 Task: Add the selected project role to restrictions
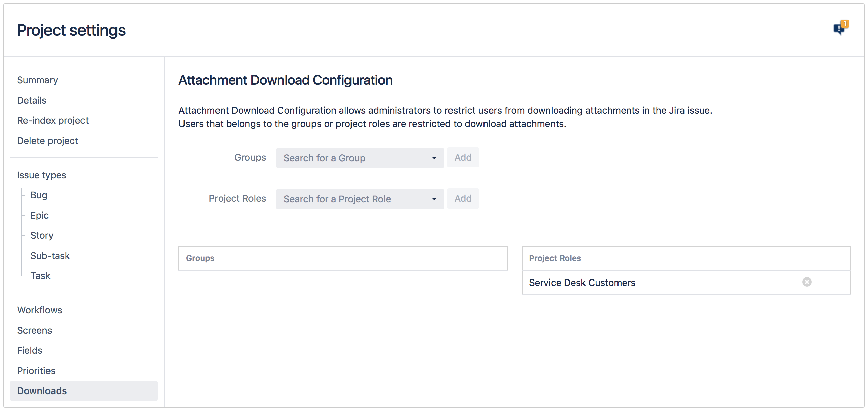click(x=463, y=198)
